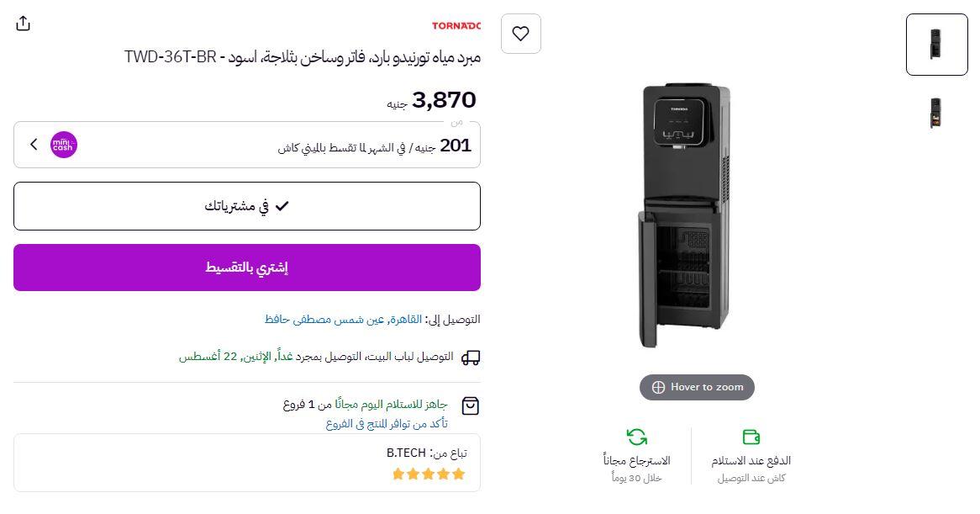The width and height of the screenshot is (980, 514).
Task: Expand mini cash installment options chevron
Action: (x=34, y=145)
